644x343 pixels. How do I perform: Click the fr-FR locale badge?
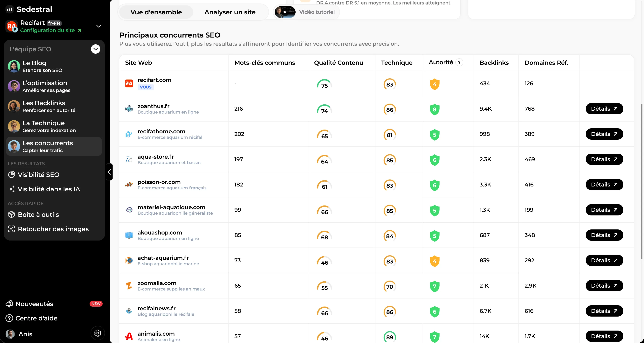coord(54,23)
